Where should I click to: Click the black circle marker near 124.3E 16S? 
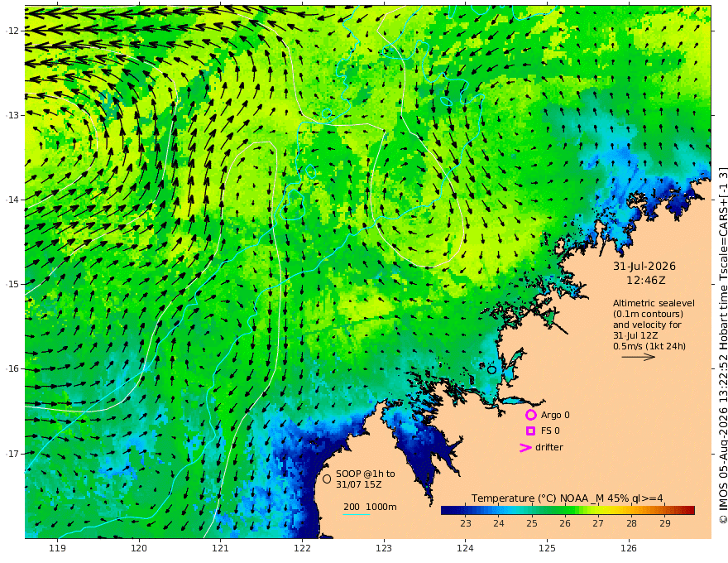pos(491,370)
